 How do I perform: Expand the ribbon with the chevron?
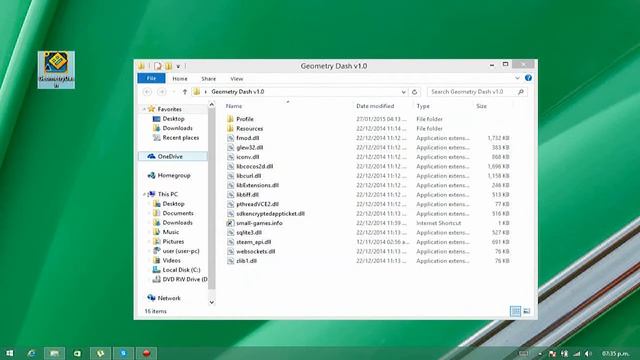(x=518, y=78)
